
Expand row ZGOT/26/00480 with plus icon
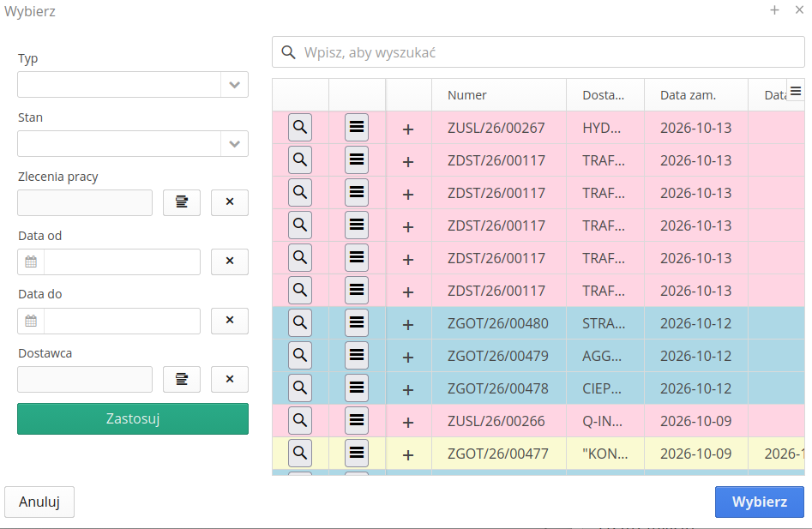[x=408, y=325]
